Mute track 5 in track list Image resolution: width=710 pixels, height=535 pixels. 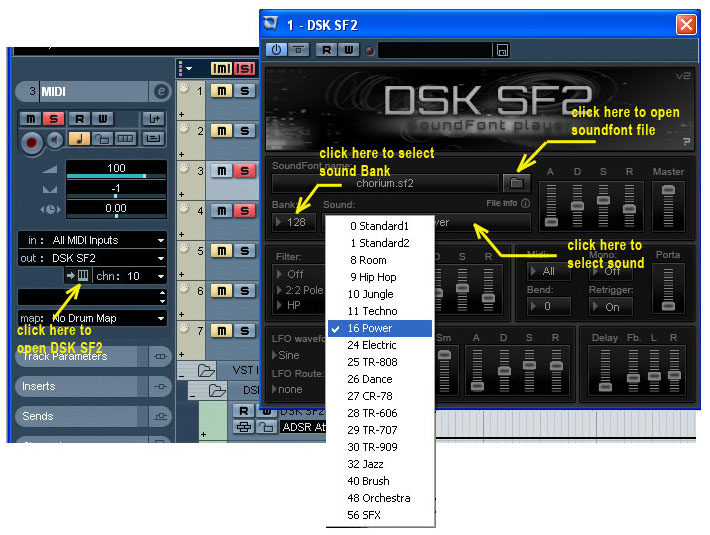pos(222,251)
